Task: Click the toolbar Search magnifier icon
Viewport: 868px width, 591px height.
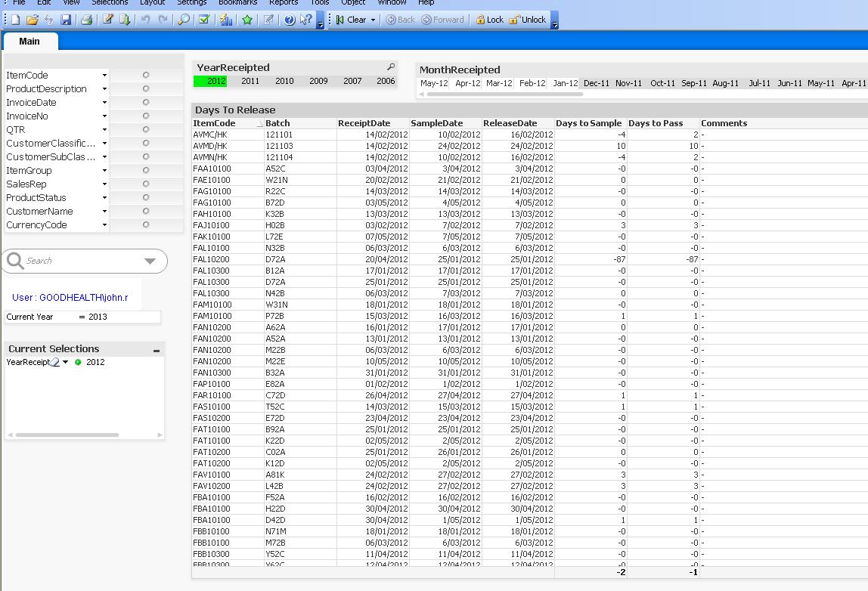Action: pyautogui.click(x=184, y=20)
